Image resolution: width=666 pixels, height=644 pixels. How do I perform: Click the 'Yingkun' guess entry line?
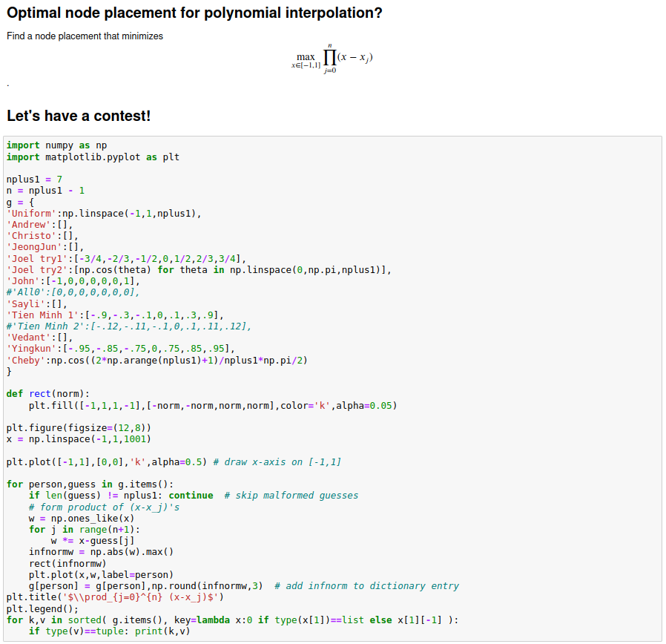coord(120,348)
